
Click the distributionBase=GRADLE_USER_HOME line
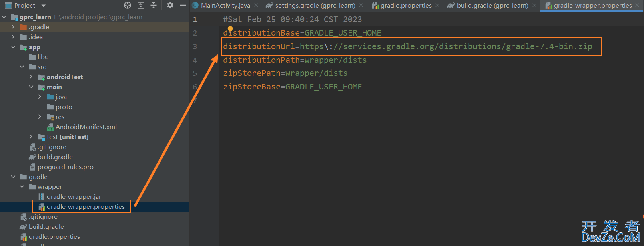[302, 33]
